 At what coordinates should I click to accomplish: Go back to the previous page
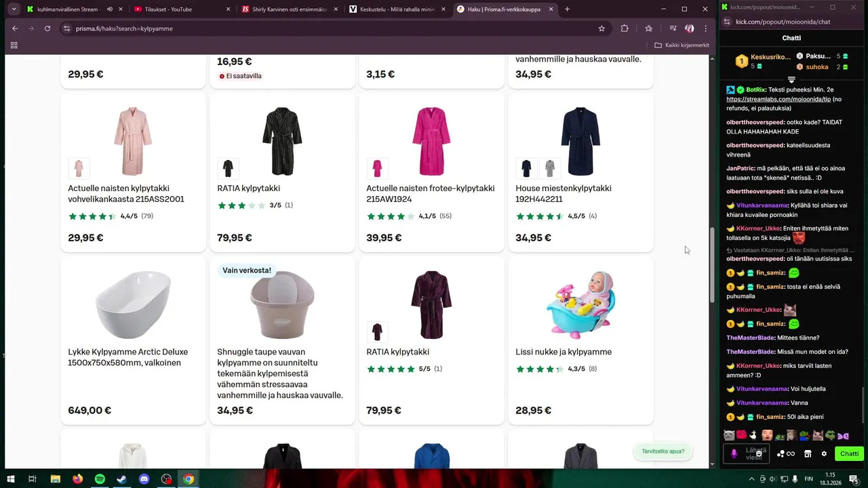[15, 28]
